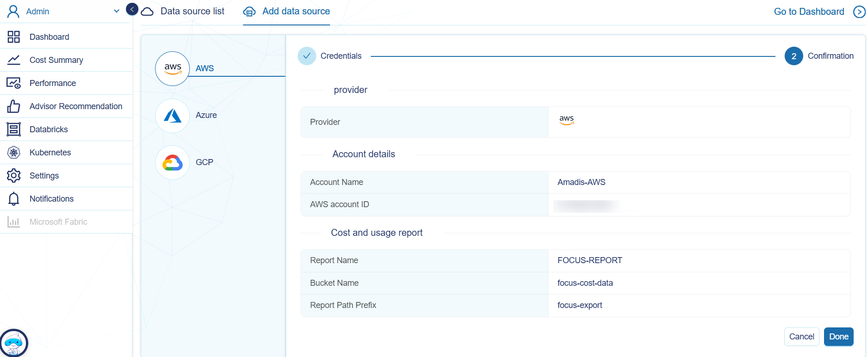Choose the Azure provider icon
The height and width of the screenshot is (357, 868).
[172, 116]
